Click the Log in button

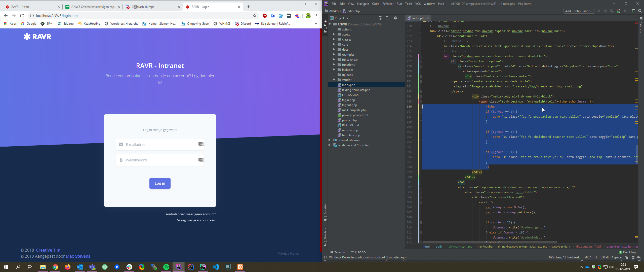tap(160, 183)
